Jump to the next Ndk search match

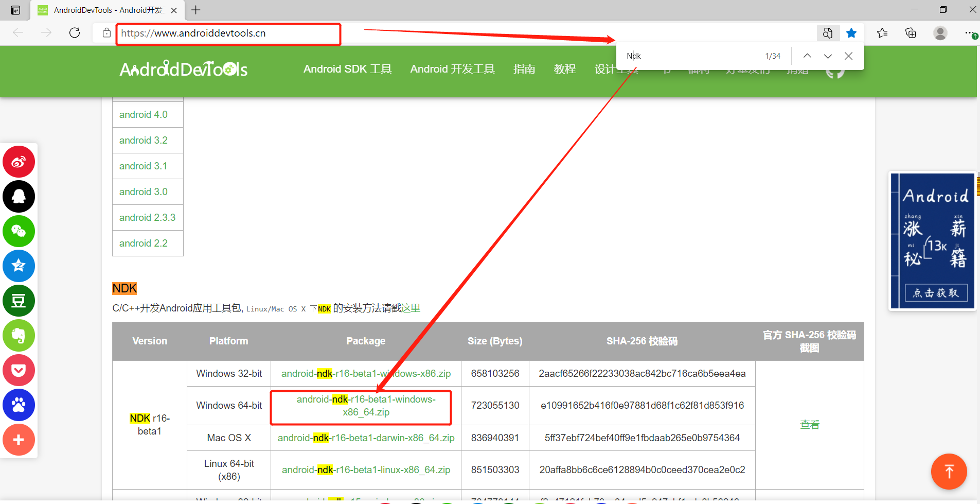pyautogui.click(x=828, y=56)
